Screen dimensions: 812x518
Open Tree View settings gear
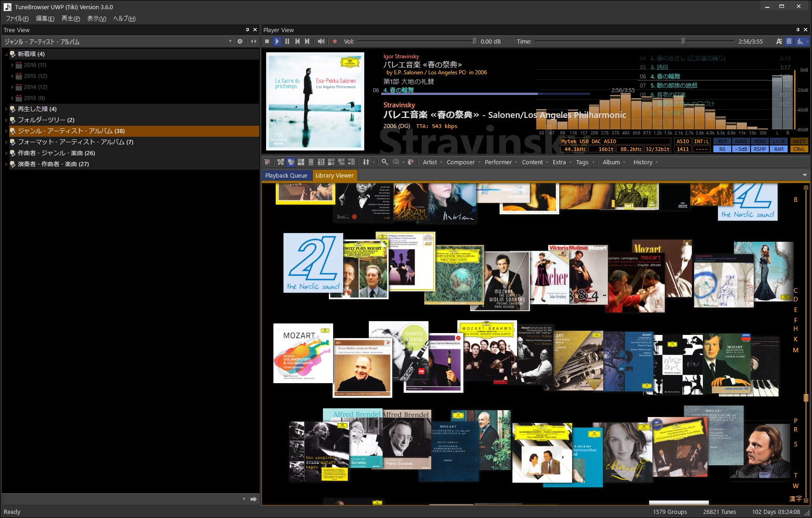[x=240, y=41]
